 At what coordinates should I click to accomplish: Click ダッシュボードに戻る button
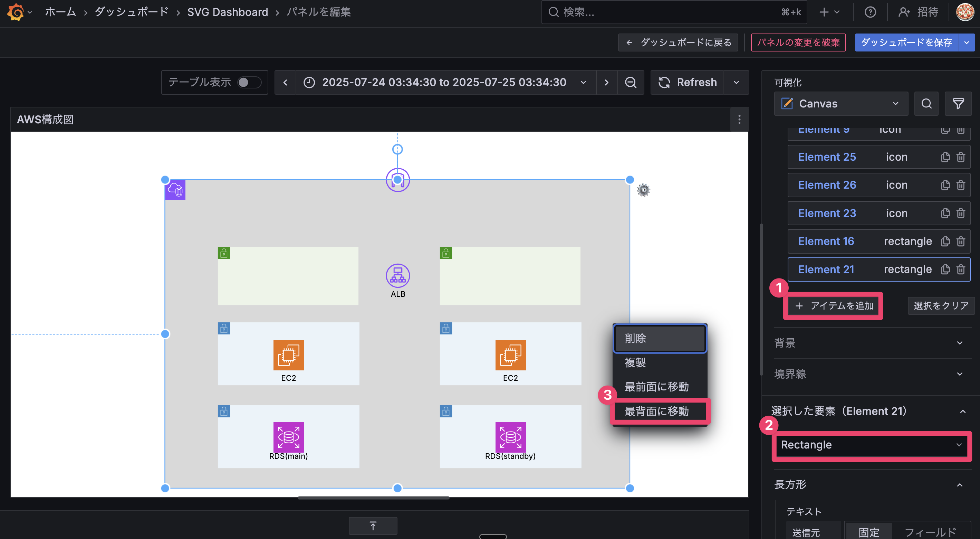click(678, 42)
